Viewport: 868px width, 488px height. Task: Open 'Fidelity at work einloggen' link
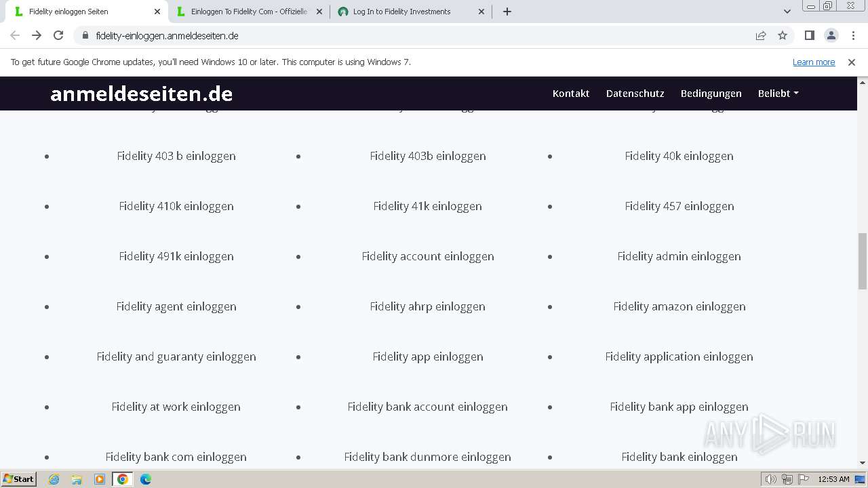(x=176, y=407)
